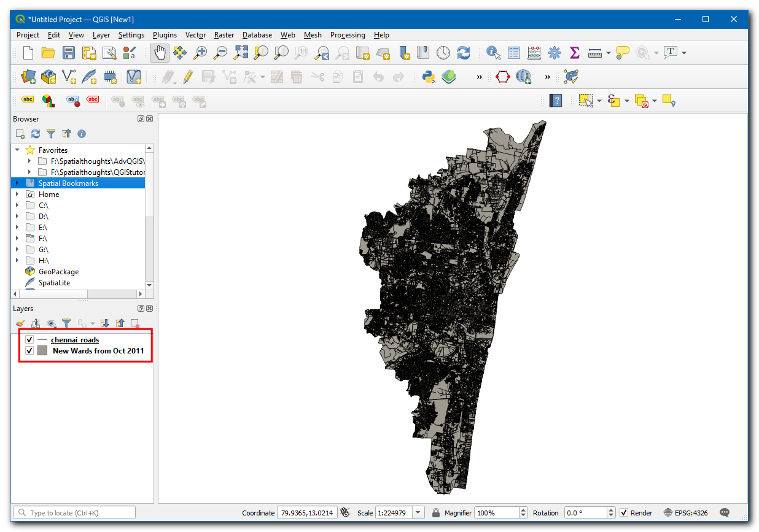Open the Scale dropdown list
Image resolution: width=759 pixels, height=532 pixels.
pyautogui.click(x=418, y=513)
